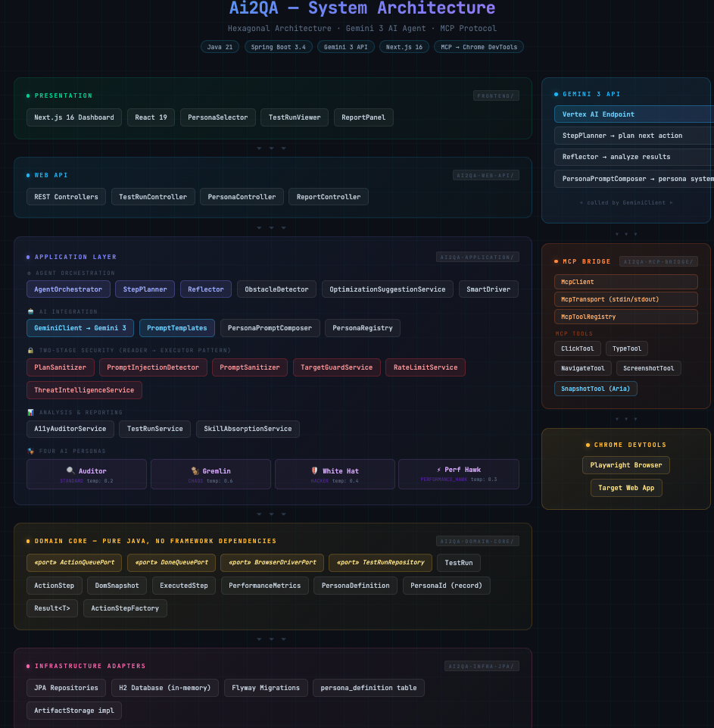Image resolution: width=714 pixels, height=728 pixels.
Task: Click the lock icon beside Two-Stage Security
Action: tap(30, 351)
